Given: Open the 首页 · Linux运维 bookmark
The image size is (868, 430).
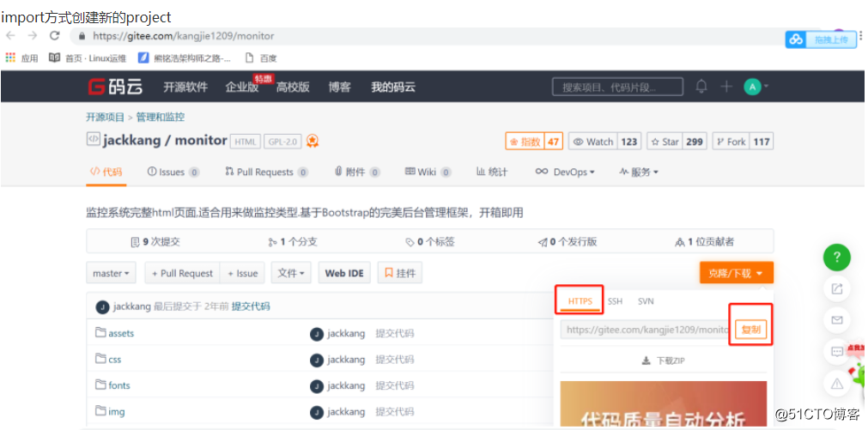Looking at the screenshot, I should (88, 58).
